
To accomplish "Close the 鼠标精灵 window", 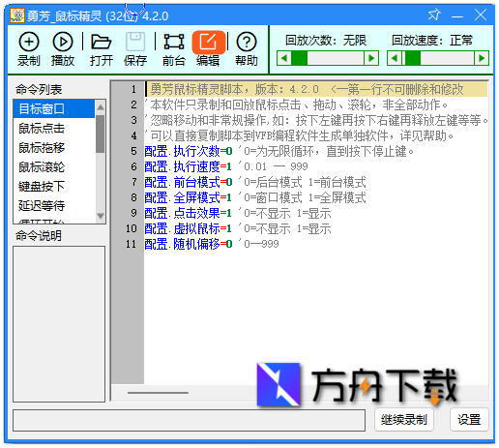I will coord(481,15).
